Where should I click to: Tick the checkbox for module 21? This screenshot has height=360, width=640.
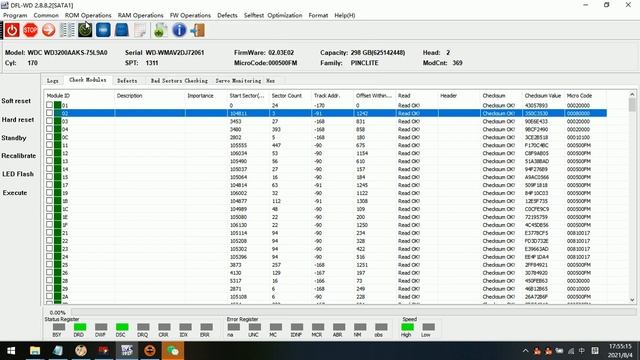point(49,233)
